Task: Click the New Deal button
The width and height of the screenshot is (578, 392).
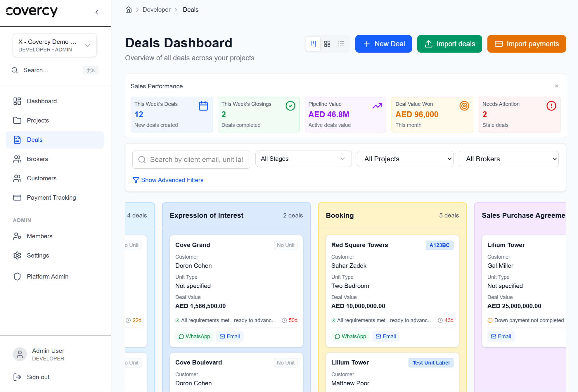Action: pos(383,44)
